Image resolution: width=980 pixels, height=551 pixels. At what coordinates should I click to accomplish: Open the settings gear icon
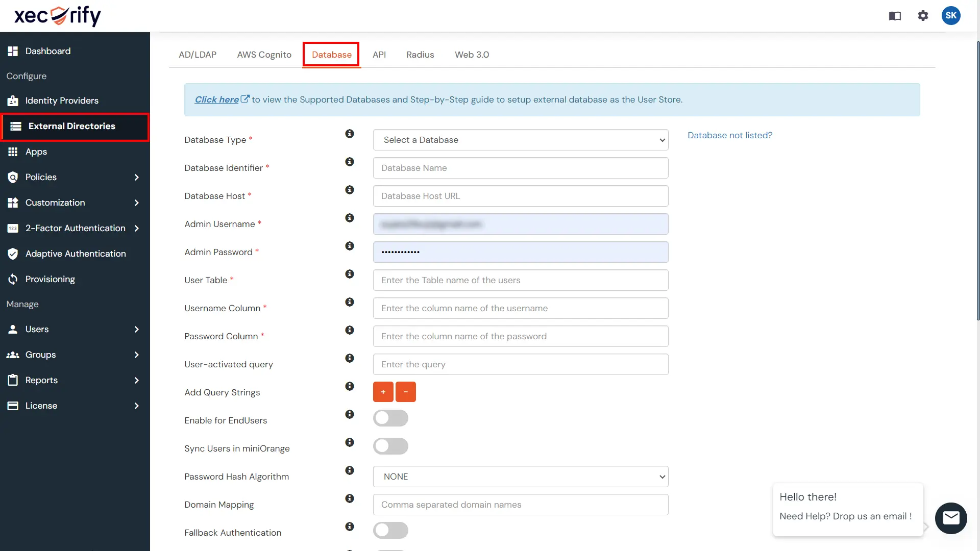[923, 16]
